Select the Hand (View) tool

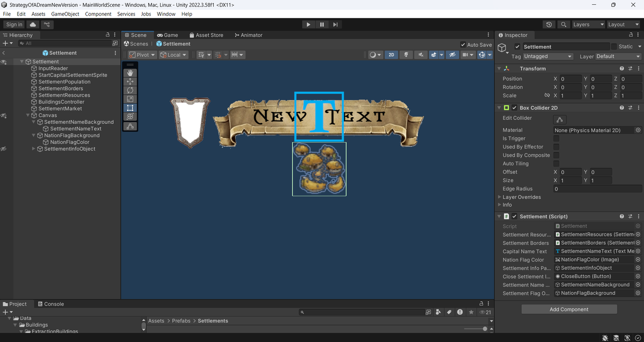pos(130,73)
